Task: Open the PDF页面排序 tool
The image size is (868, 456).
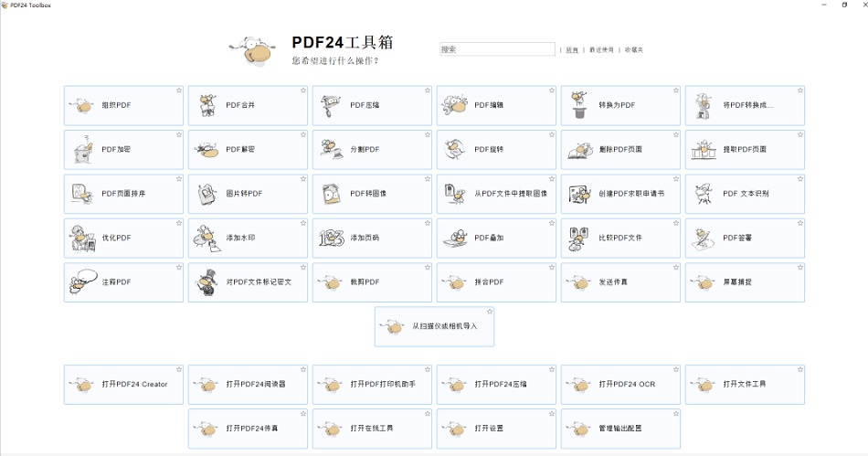Action: click(x=123, y=194)
